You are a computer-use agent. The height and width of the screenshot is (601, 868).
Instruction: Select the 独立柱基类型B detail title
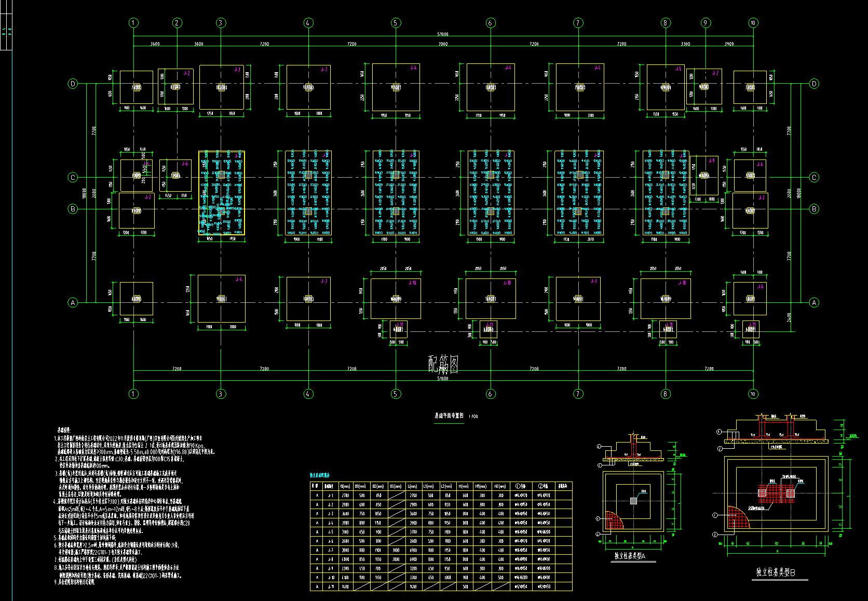[x=776, y=572]
